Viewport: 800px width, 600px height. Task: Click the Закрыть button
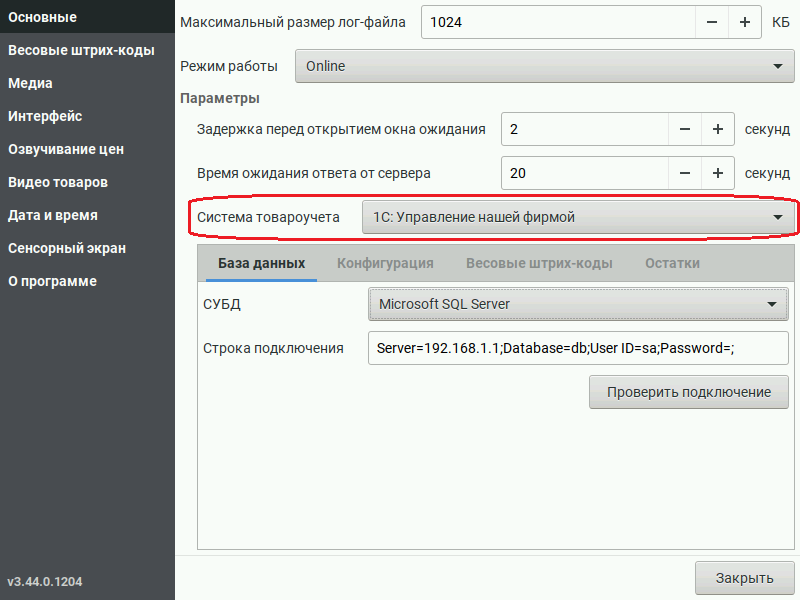pos(744,578)
